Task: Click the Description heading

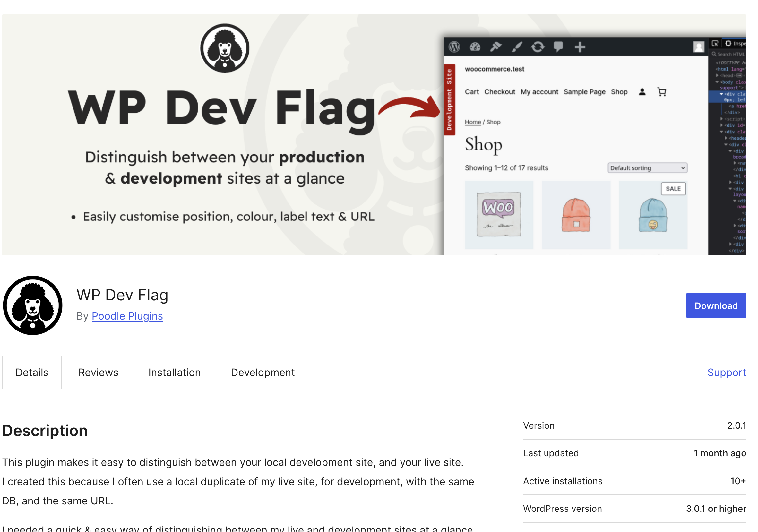Action: (x=45, y=431)
